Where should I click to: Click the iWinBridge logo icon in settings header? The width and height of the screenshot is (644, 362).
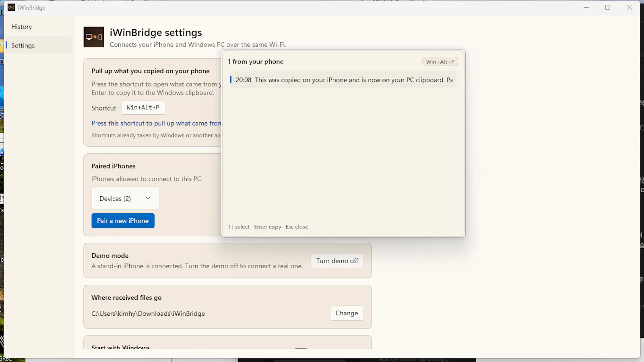94,37
